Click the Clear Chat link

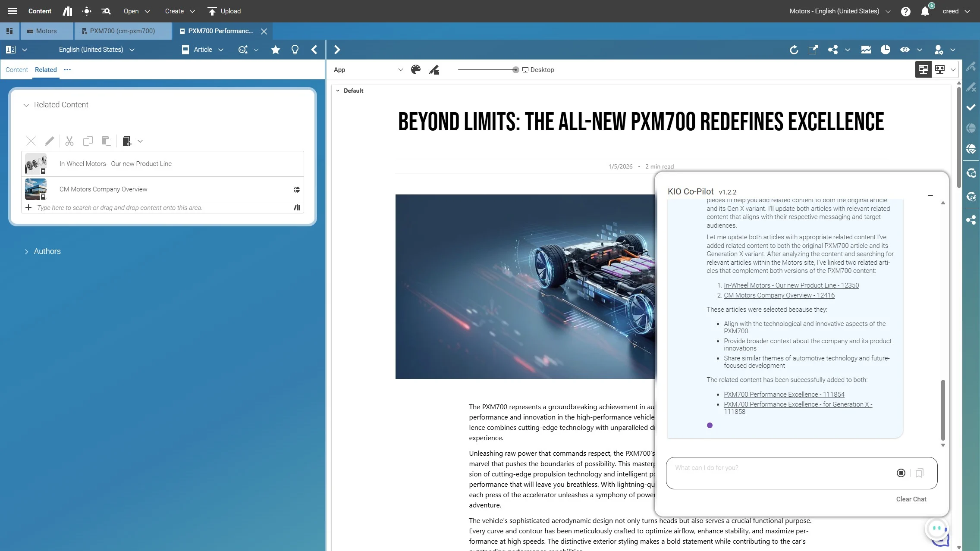tap(911, 499)
